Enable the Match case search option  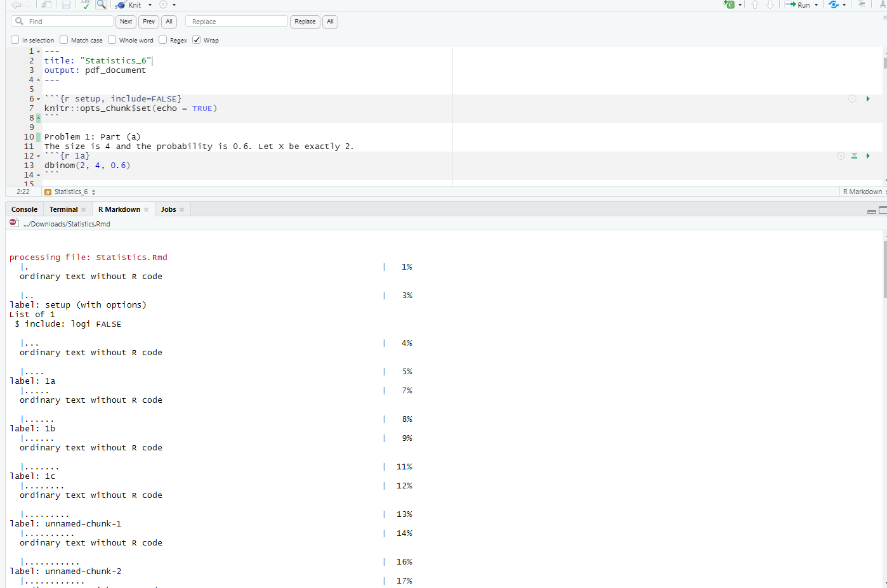pyautogui.click(x=64, y=40)
